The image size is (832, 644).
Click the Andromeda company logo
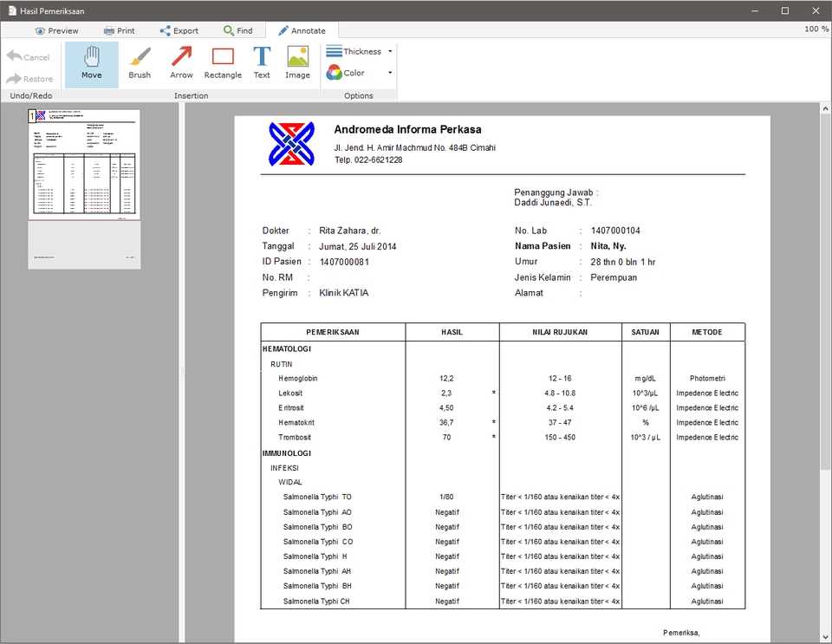[291, 144]
